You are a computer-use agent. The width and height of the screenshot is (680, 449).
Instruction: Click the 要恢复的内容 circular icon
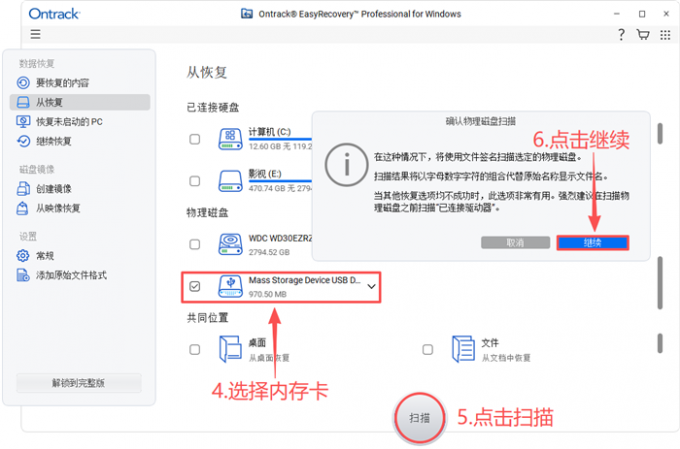pos(23,82)
